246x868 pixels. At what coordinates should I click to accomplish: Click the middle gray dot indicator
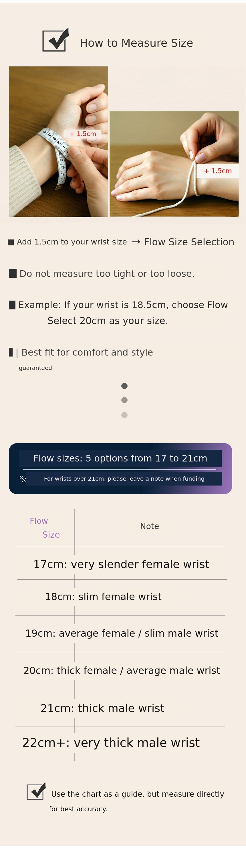124,400
